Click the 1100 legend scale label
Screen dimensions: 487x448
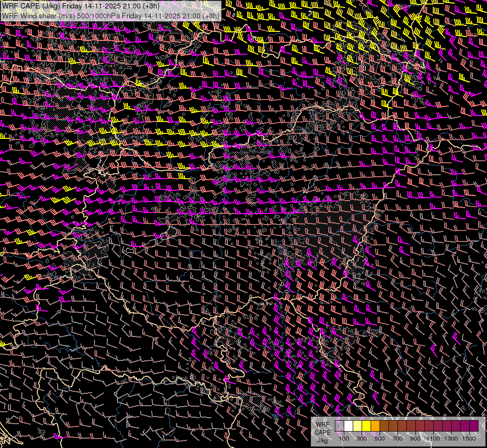(x=433, y=439)
